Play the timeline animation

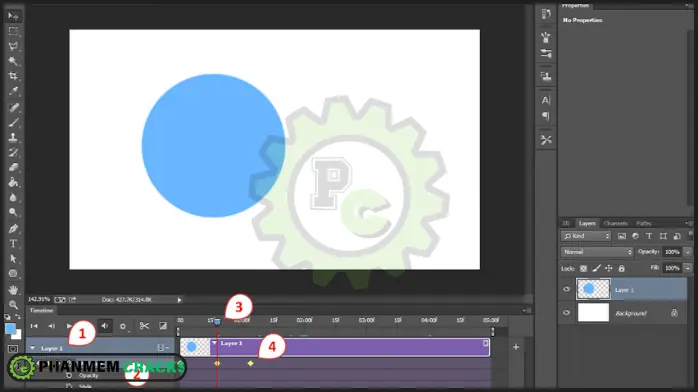pyautogui.click(x=69, y=326)
